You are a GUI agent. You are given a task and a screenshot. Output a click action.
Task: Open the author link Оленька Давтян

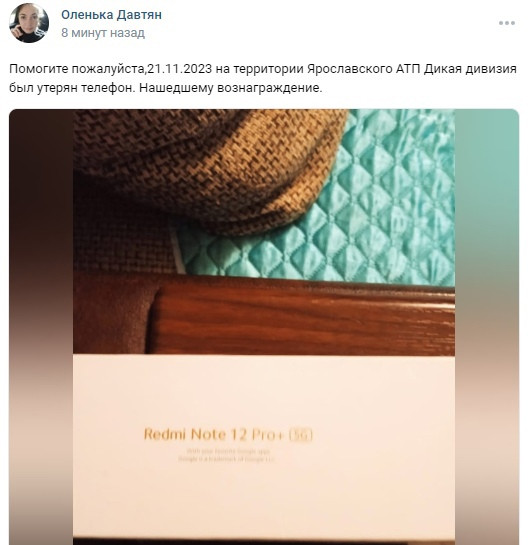[x=111, y=15]
